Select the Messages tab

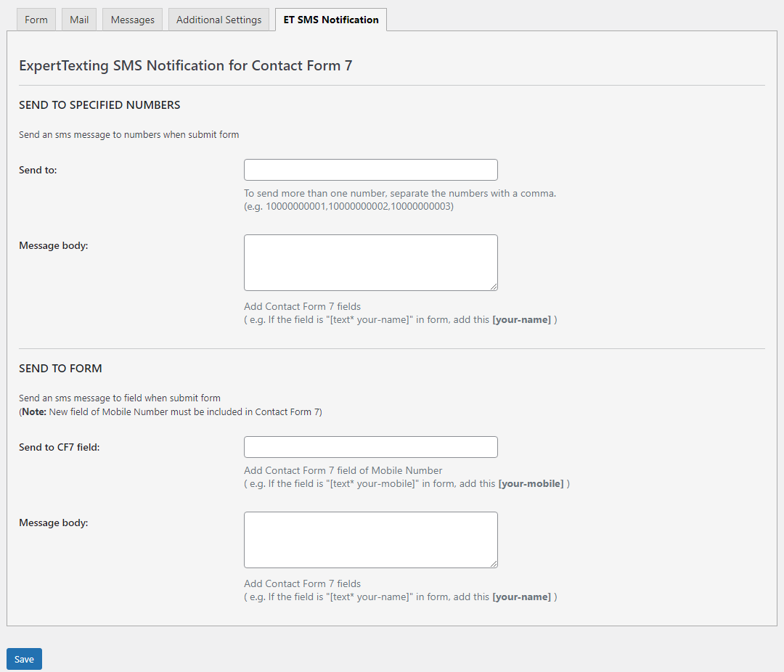(x=133, y=20)
